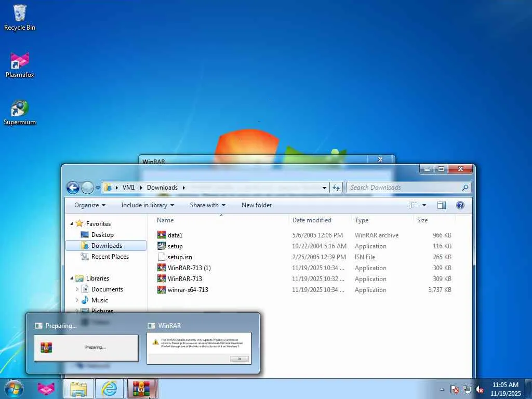Image resolution: width=532 pixels, height=399 pixels.
Task: Click the "ISN File" type cell
Action: point(365,257)
